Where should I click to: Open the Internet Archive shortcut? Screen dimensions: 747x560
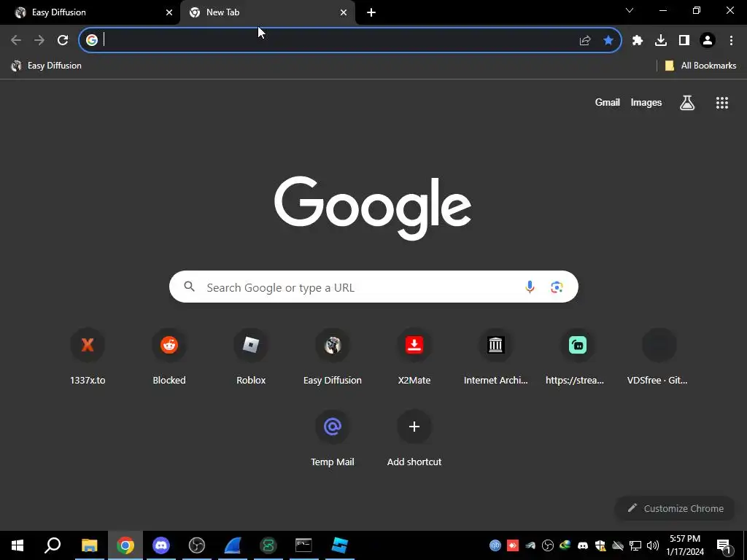click(x=496, y=357)
